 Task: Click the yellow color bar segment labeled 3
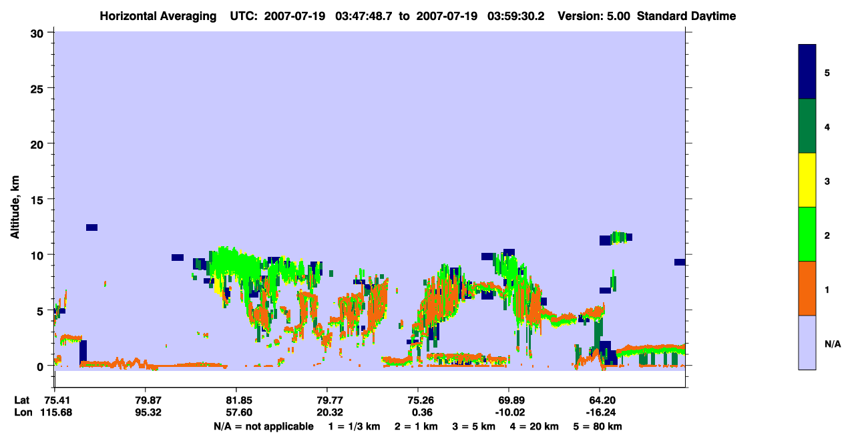[x=807, y=180]
